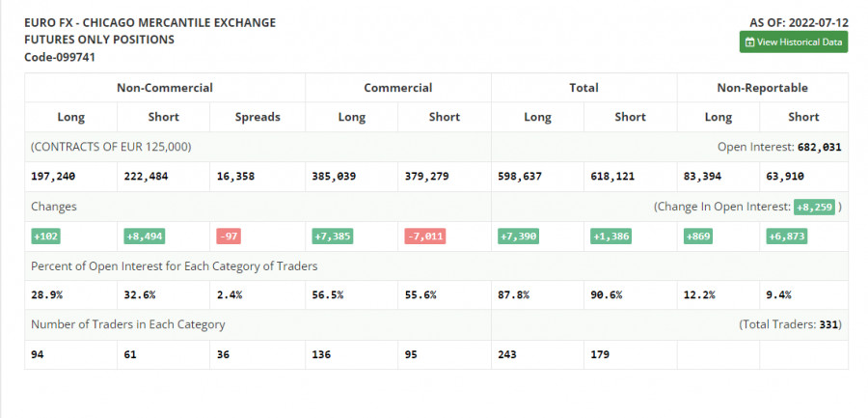The image size is (868, 418).
Task: Click the +102 change badge
Action: [45, 237]
